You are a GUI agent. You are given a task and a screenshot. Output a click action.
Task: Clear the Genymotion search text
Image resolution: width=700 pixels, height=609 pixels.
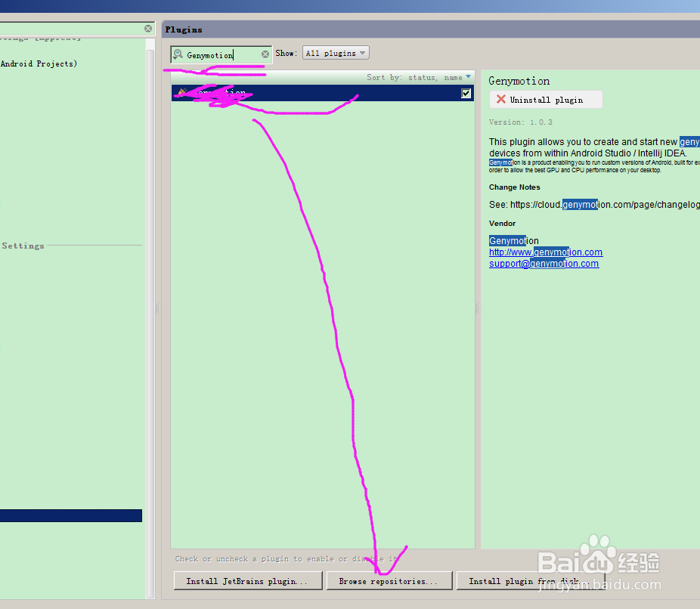pyautogui.click(x=265, y=54)
